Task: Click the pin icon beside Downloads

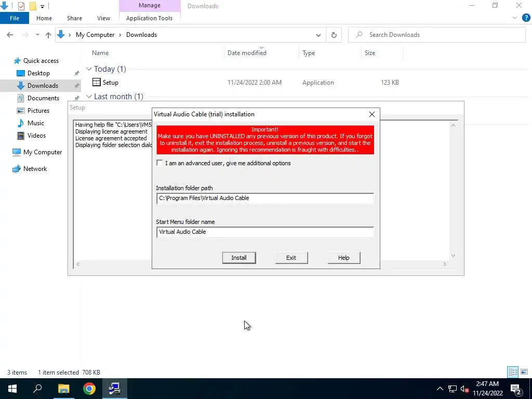Action: 77,86
